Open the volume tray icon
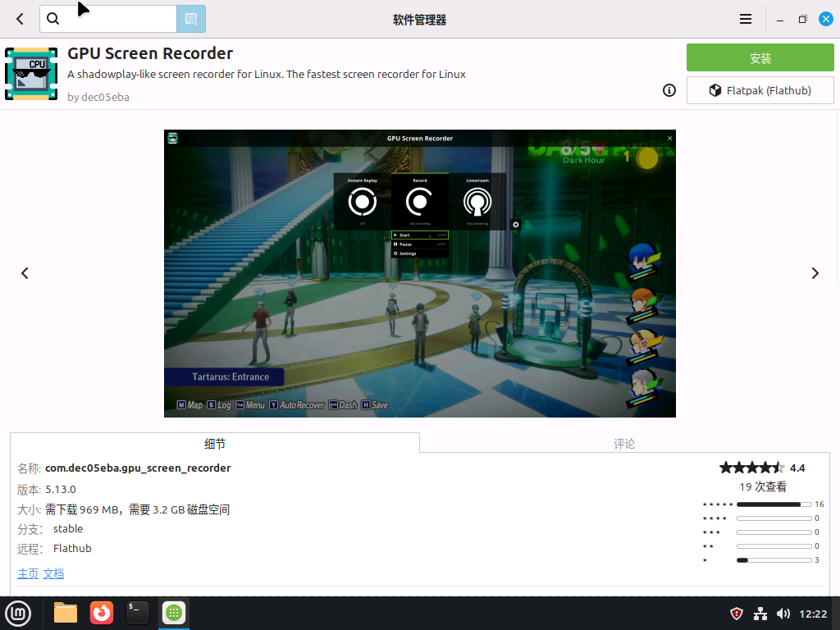The image size is (840, 630). coord(783,614)
